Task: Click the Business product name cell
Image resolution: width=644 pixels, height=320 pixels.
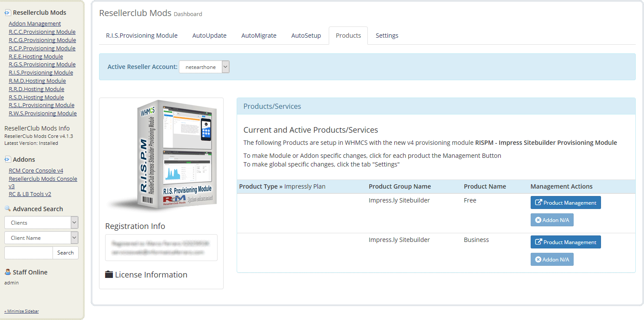Action: coord(476,240)
